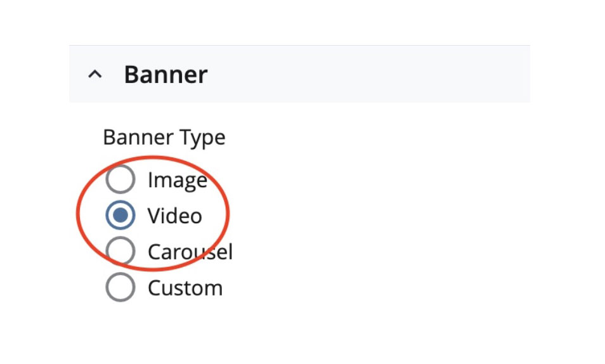605x364 pixels.
Task: Choose the Carousel radio button circle
Action: (x=120, y=252)
